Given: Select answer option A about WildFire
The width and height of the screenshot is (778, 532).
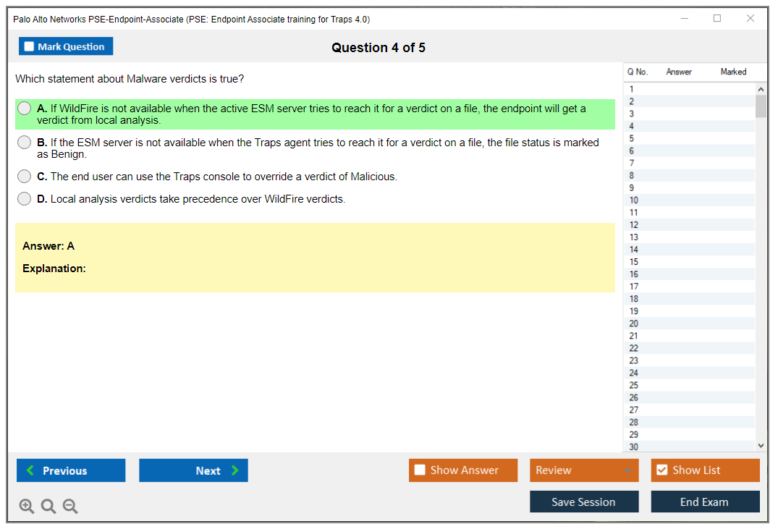Looking at the screenshot, I should click(x=25, y=109).
